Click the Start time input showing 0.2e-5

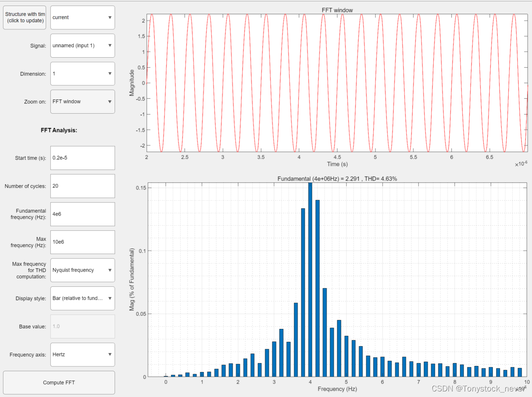pos(82,158)
